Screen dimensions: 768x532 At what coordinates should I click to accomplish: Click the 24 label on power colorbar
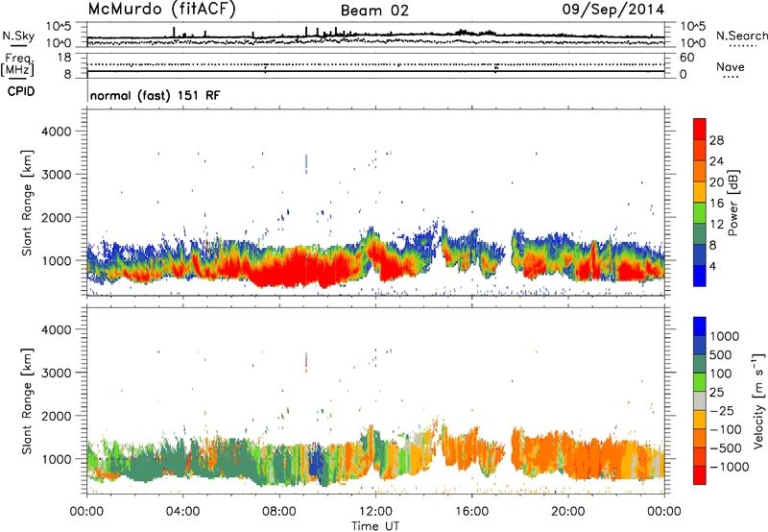716,161
